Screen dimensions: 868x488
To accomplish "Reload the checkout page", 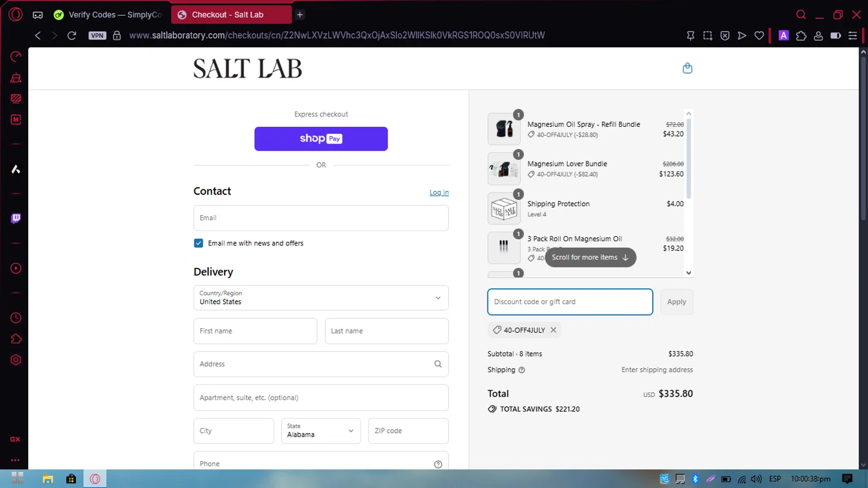I will pos(72,35).
